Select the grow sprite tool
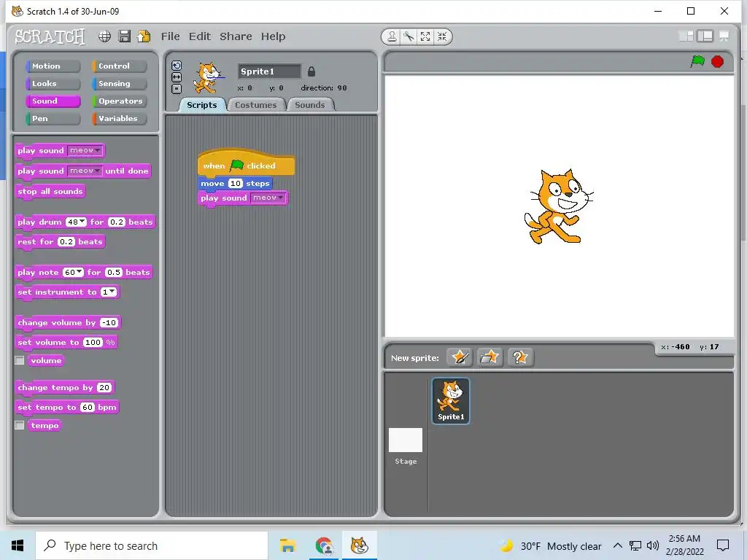This screenshot has height=560, width=747. tap(425, 36)
